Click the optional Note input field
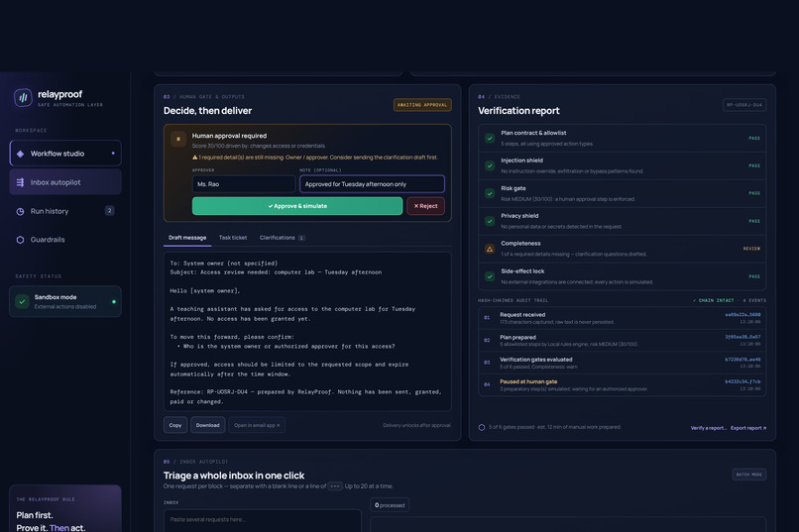 pyautogui.click(x=372, y=184)
